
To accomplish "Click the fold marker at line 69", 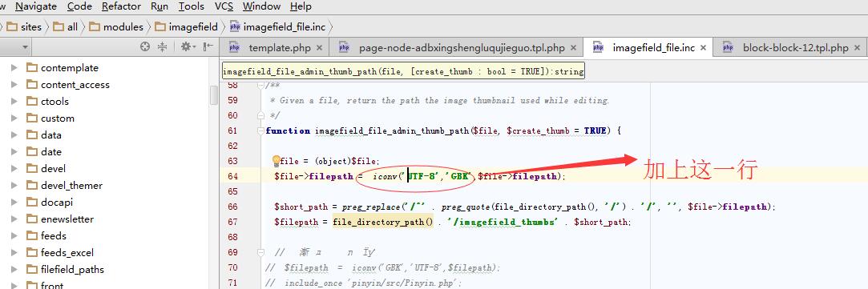I will [x=260, y=252].
